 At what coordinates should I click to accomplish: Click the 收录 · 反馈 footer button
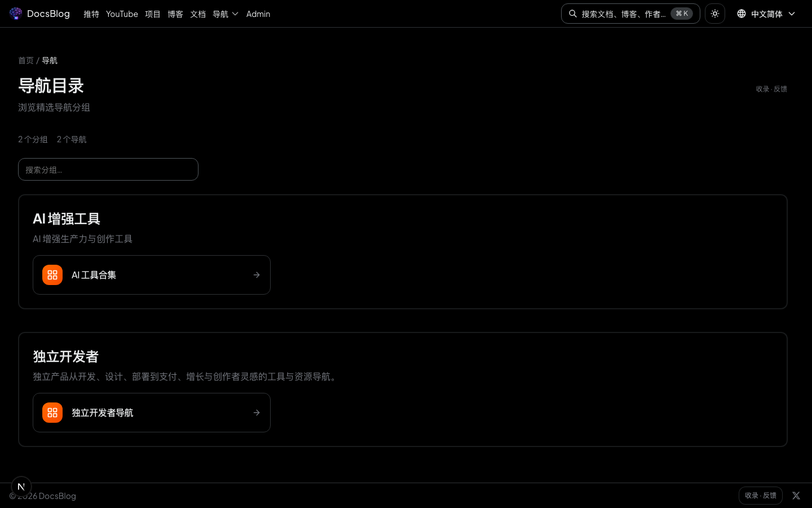[x=760, y=496]
